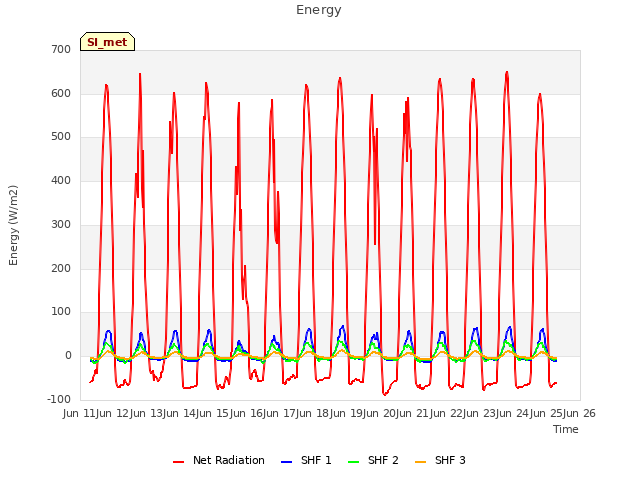Viewport: 640px width, 480px height.
Task: Click the green SHF 2 legend swatch
Action: pos(354,462)
